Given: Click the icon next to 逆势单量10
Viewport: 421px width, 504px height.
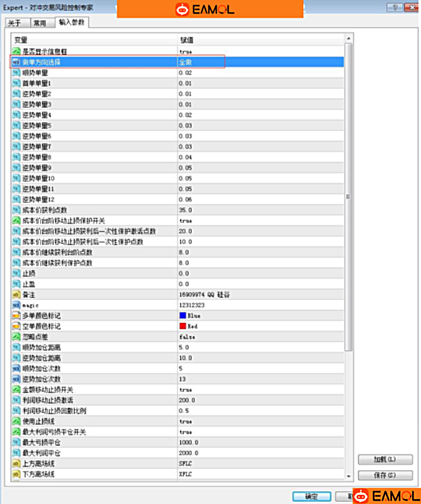Looking at the screenshot, I should click(x=16, y=178).
